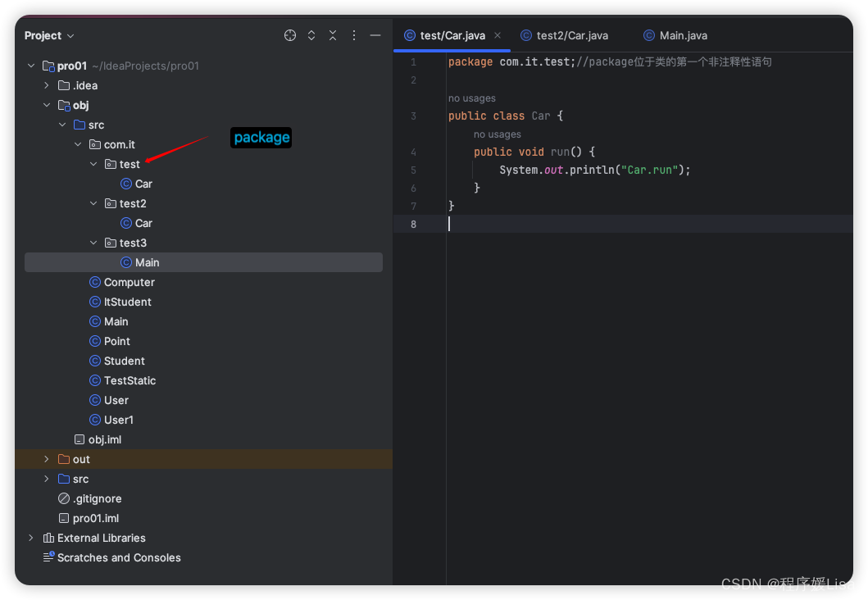This screenshot has height=600, width=868.
Task: Collapse the test3 package chevron
Action: (93, 243)
